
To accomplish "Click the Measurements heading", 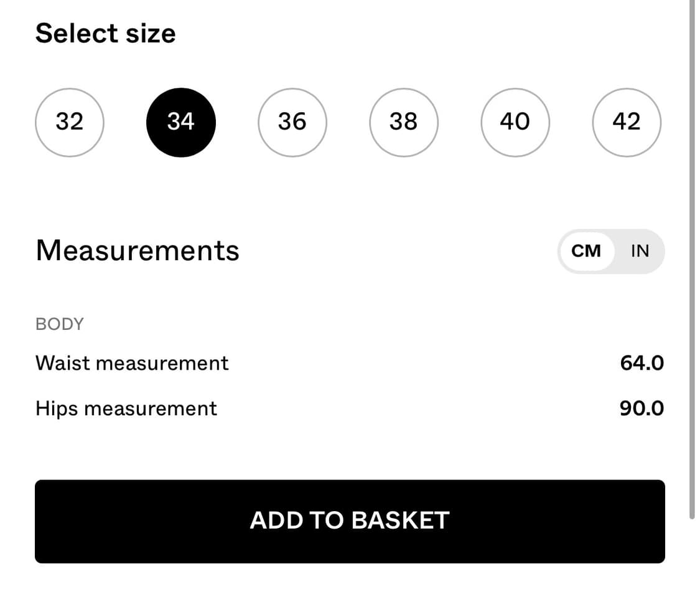I will pyautogui.click(x=138, y=250).
